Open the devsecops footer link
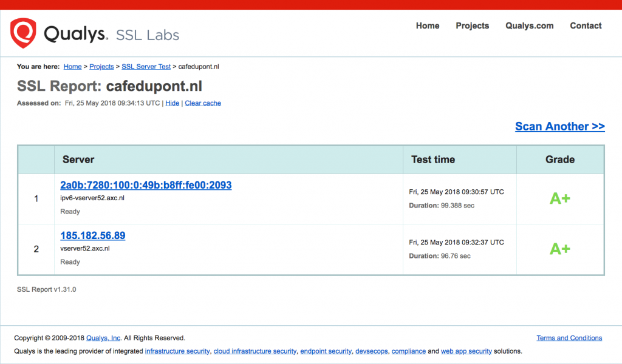 point(371,351)
